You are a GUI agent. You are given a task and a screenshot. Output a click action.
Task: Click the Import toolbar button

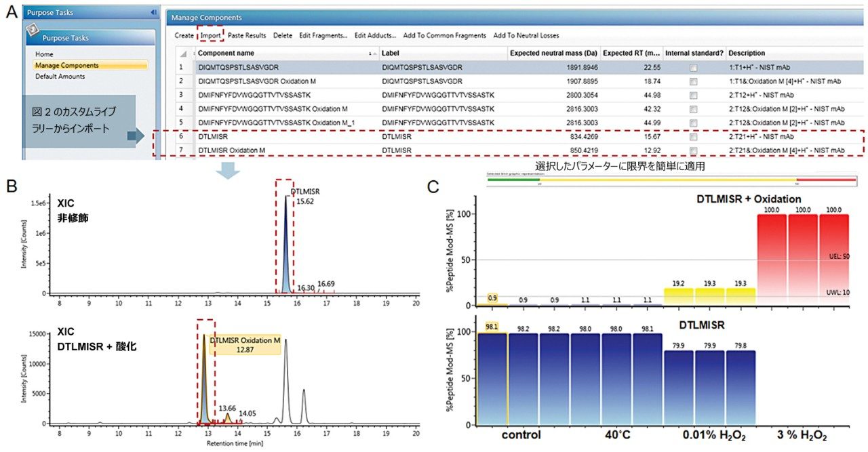pyautogui.click(x=210, y=35)
